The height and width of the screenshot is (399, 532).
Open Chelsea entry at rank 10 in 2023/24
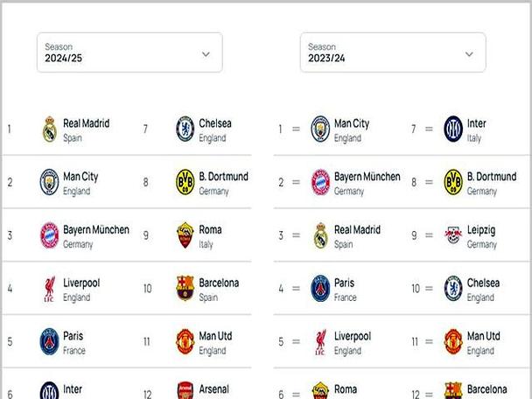coord(483,283)
